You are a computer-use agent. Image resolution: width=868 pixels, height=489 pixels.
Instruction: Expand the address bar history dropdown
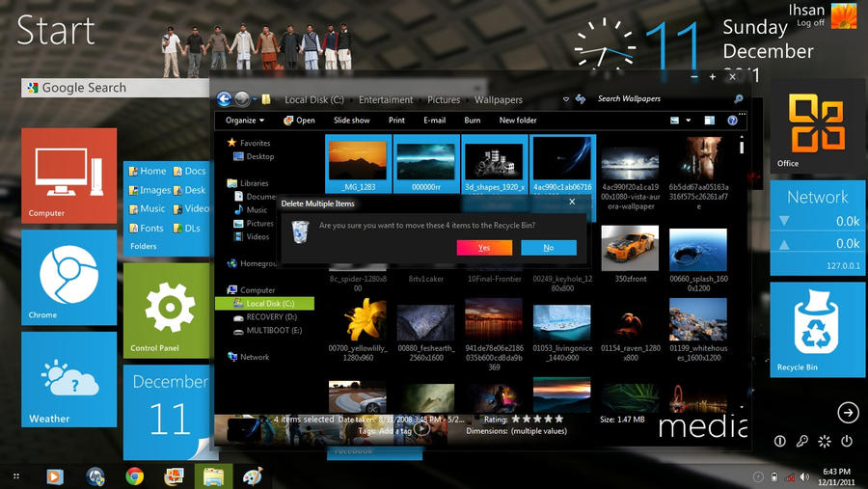pos(566,99)
